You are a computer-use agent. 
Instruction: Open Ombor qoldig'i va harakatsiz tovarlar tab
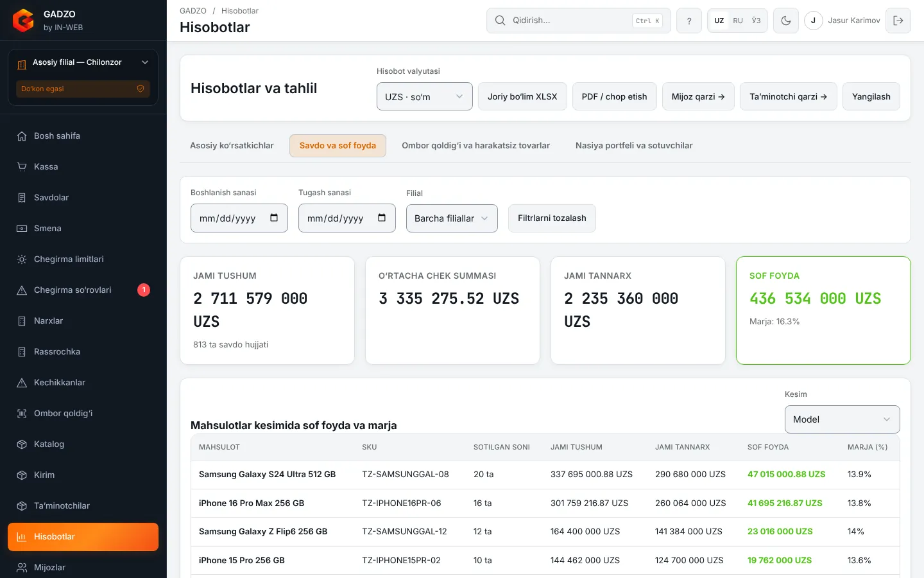click(475, 146)
